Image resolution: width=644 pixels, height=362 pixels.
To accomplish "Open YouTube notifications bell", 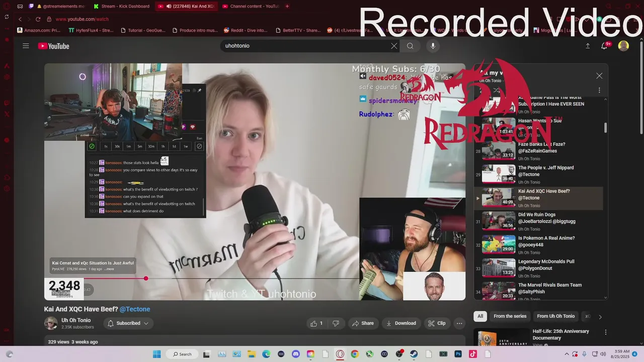I will pos(605,46).
